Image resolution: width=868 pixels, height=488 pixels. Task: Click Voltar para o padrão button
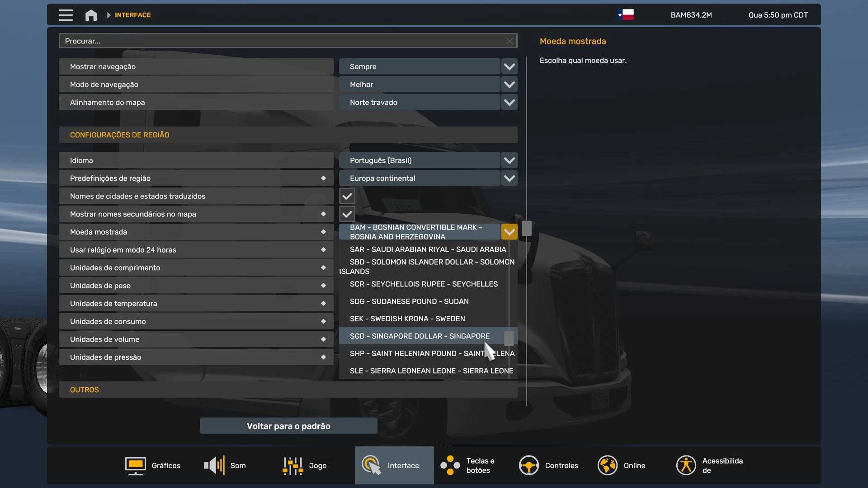pos(288,426)
